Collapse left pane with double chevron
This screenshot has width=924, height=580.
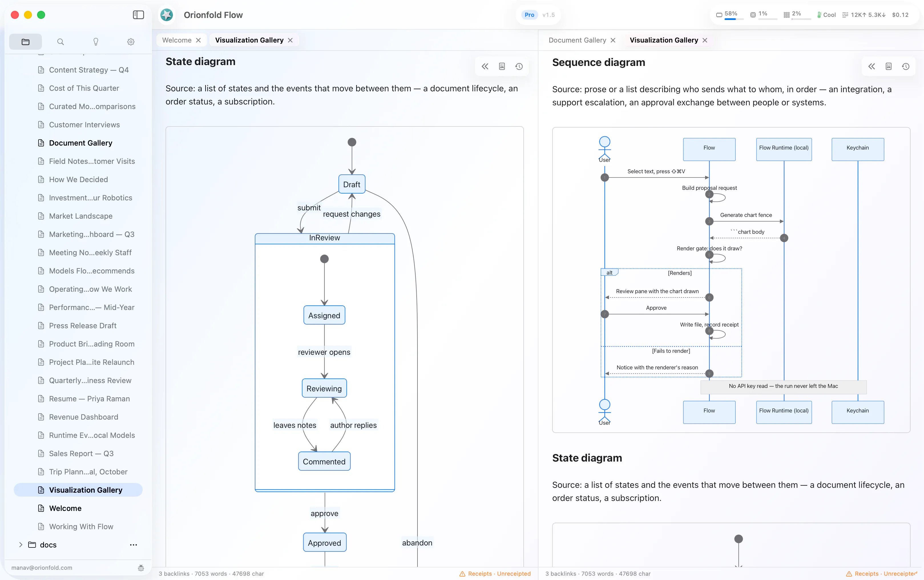(485, 66)
